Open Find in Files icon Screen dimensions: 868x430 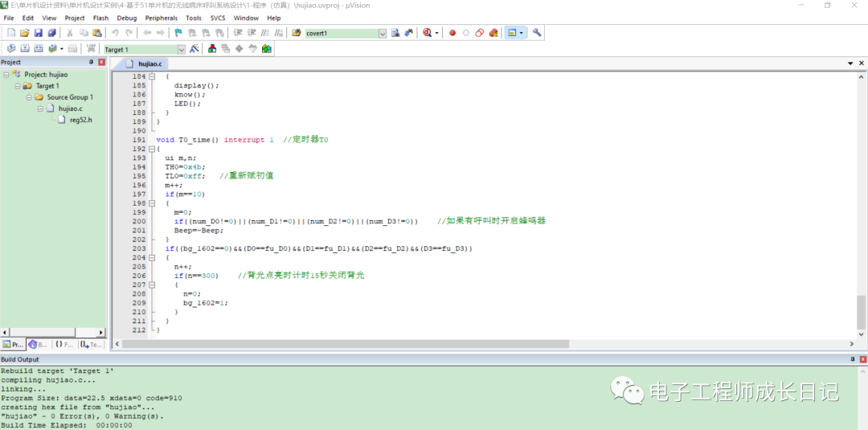(296, 33)
